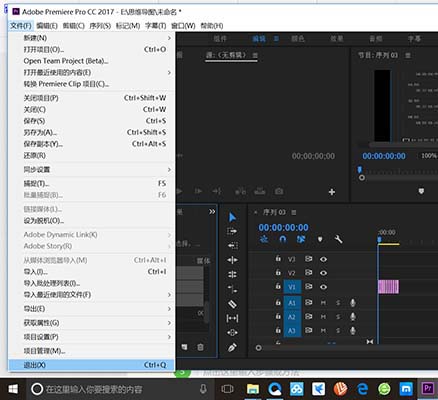Switch to the 颜色 workspace tab
Viewport: 438px width, 400px height.
click(298, 39)
